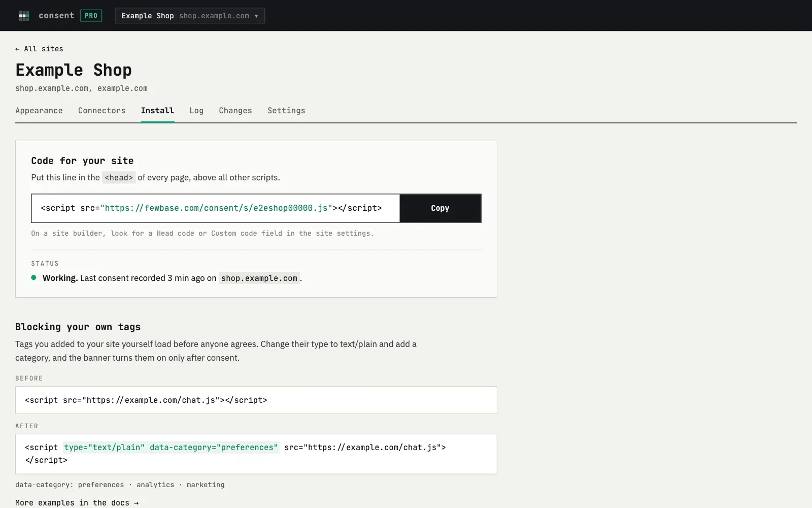Click the STATUS section label

tap(45, 264)
